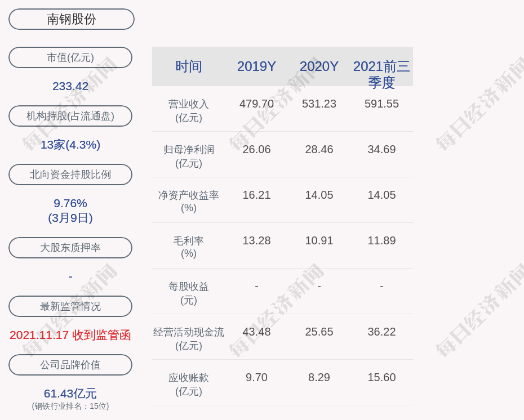Click the receivables value 8.29
524x420 pixels.
coord(319,377)
